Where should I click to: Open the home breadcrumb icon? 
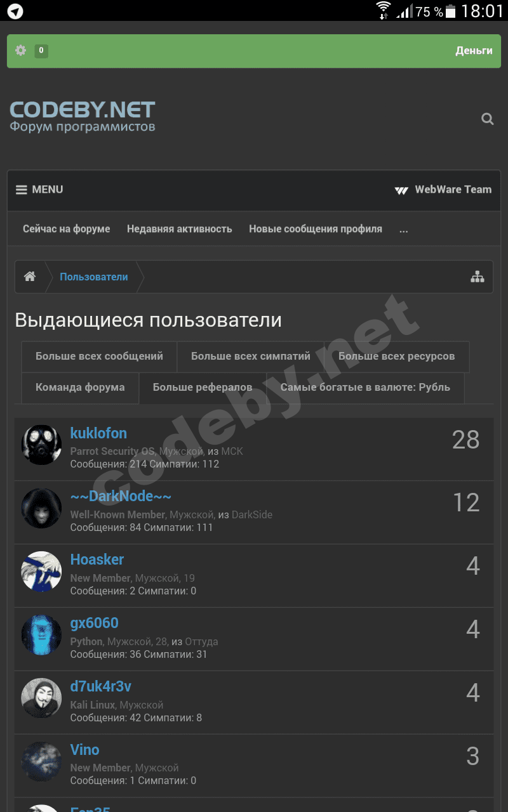(30, 277)
